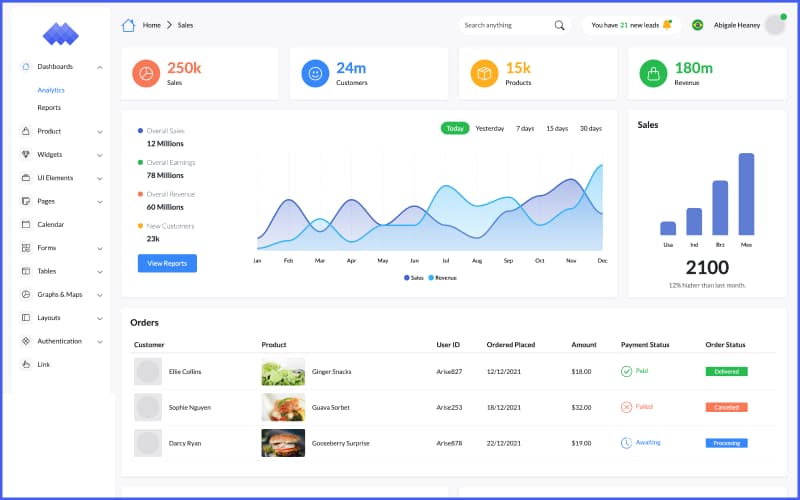Click the Authentication sidebar icon
The height and width of the screenshot is (500, 800).
26,341
